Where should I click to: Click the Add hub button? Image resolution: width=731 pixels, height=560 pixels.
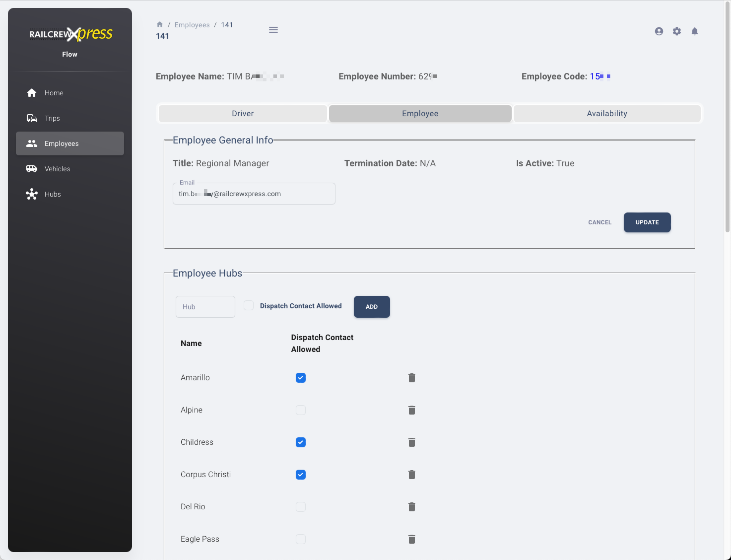pos(371,307)
